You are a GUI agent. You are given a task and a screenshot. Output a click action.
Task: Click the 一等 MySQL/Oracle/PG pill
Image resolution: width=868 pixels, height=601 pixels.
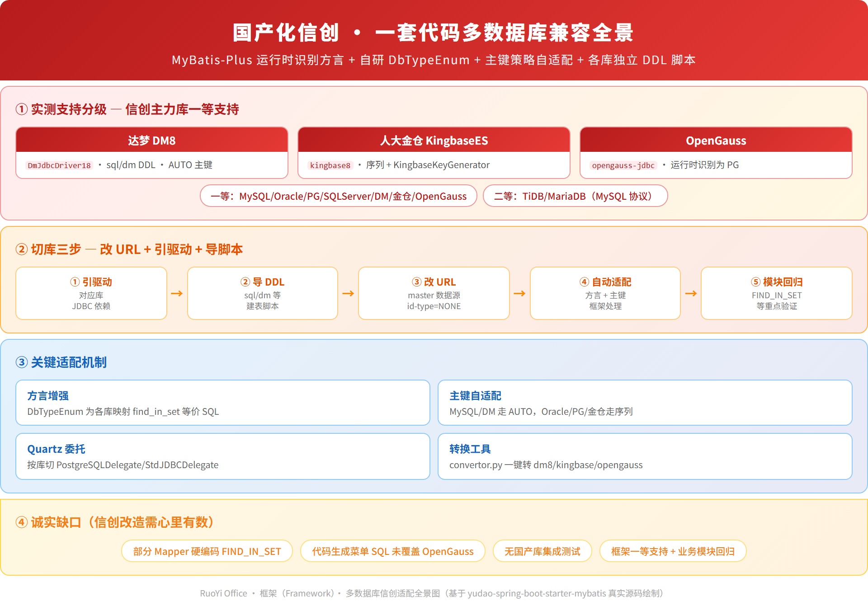click(x=339, y=196)
